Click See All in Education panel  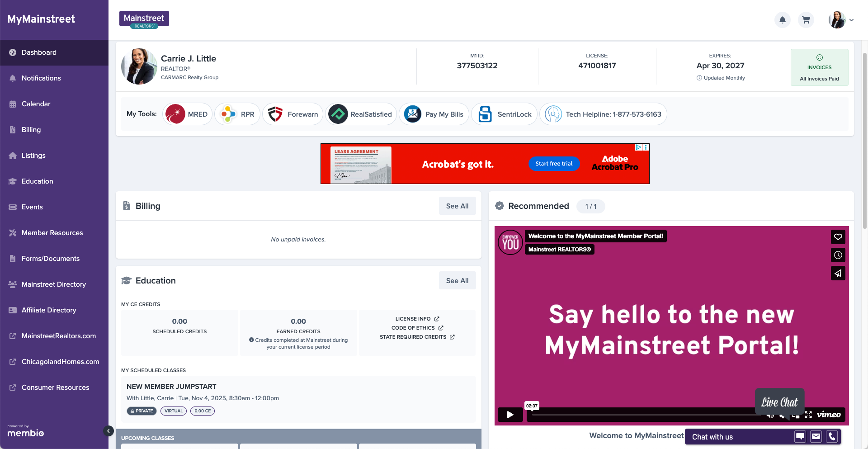coord(457,280)
